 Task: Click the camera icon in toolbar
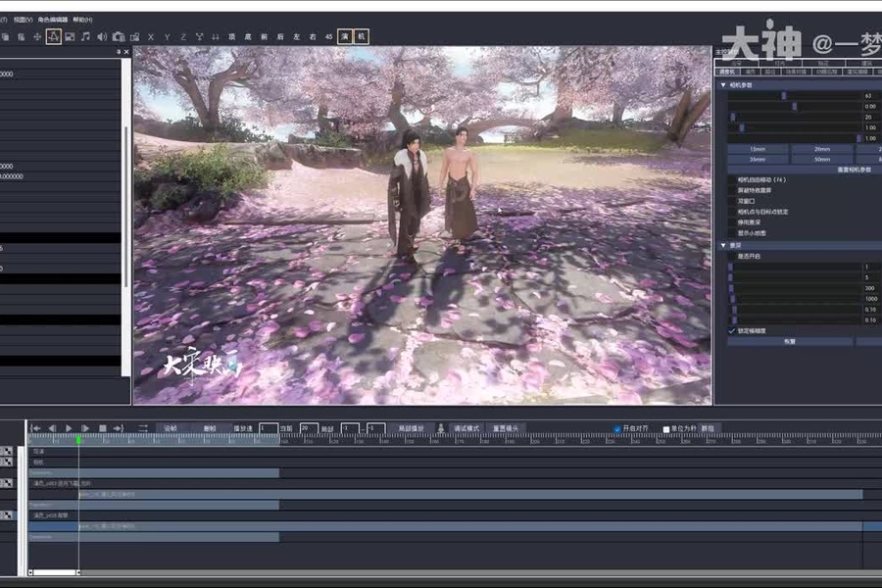[x=119, y=36]
